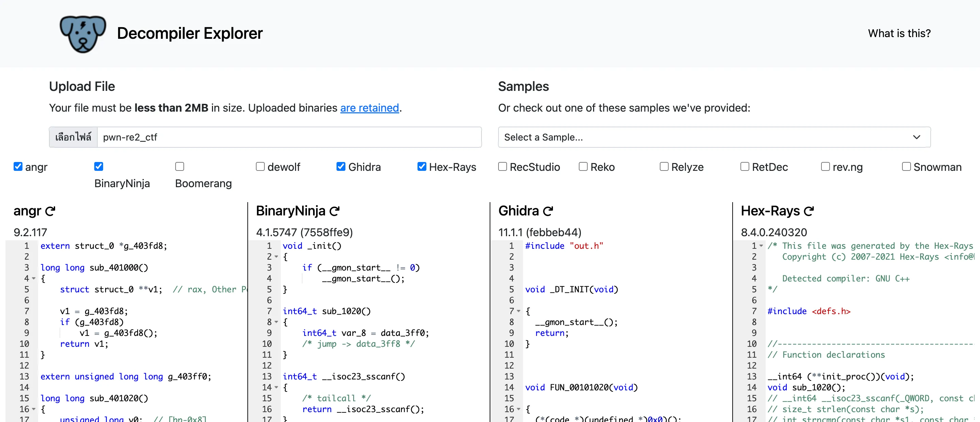Rerun the angr decompiler refresh icon

pyautogui.click(x=50, y=211)
